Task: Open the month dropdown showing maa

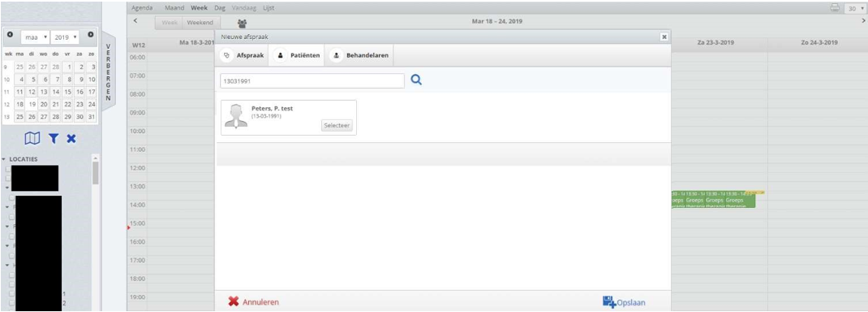Action: 35,37
